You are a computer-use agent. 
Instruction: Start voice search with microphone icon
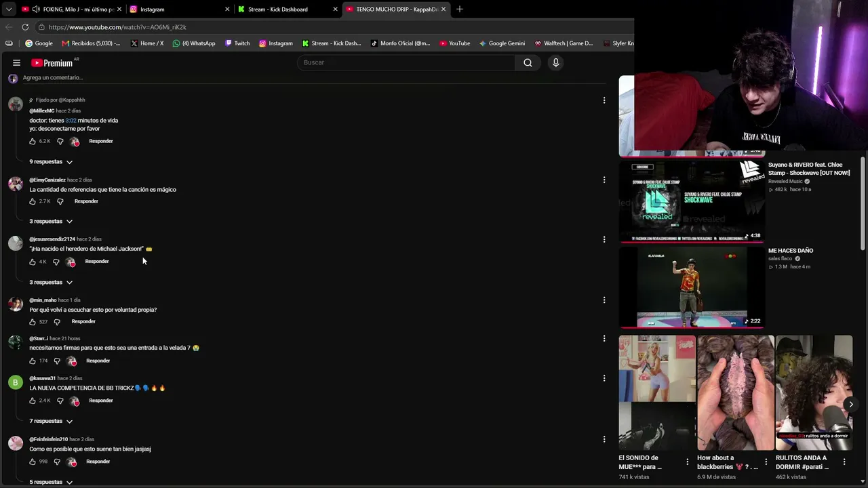[x=555, y=63]
